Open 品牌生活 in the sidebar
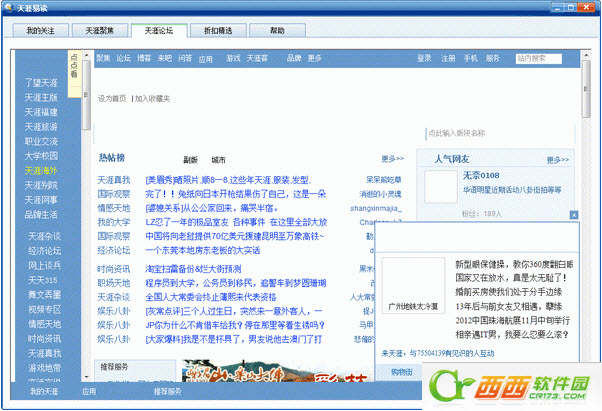This screenshot has width=602, height=411. click(x=41, y=215)
